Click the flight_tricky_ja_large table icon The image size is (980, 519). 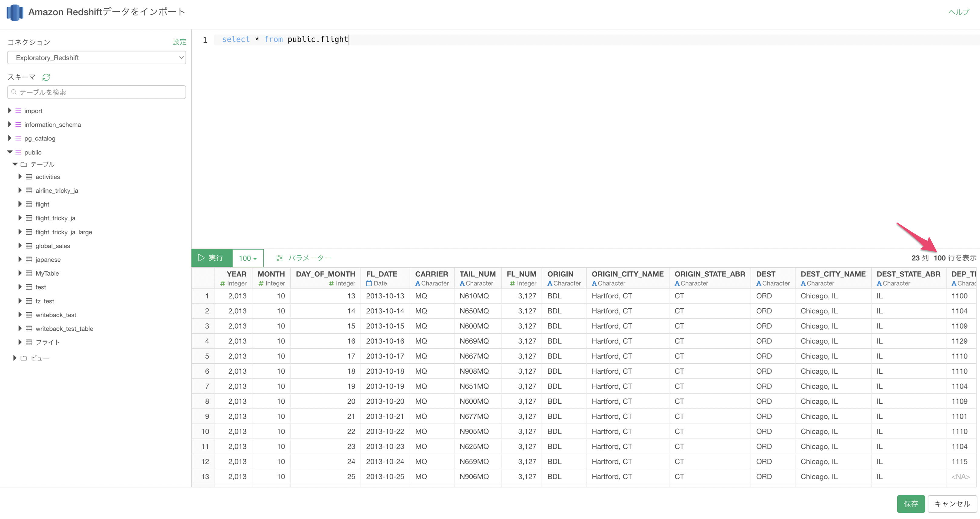coord(29,232)
